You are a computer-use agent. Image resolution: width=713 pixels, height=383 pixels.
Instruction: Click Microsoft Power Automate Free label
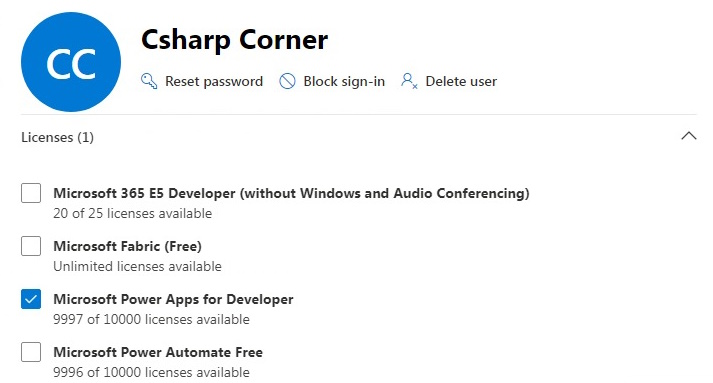tap(158, 352)
